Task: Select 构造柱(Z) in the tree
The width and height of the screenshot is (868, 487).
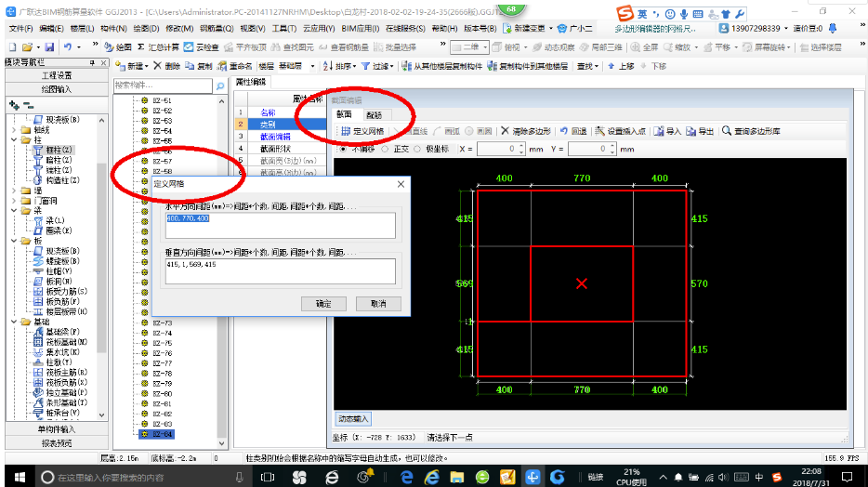Action: point(62,180)
